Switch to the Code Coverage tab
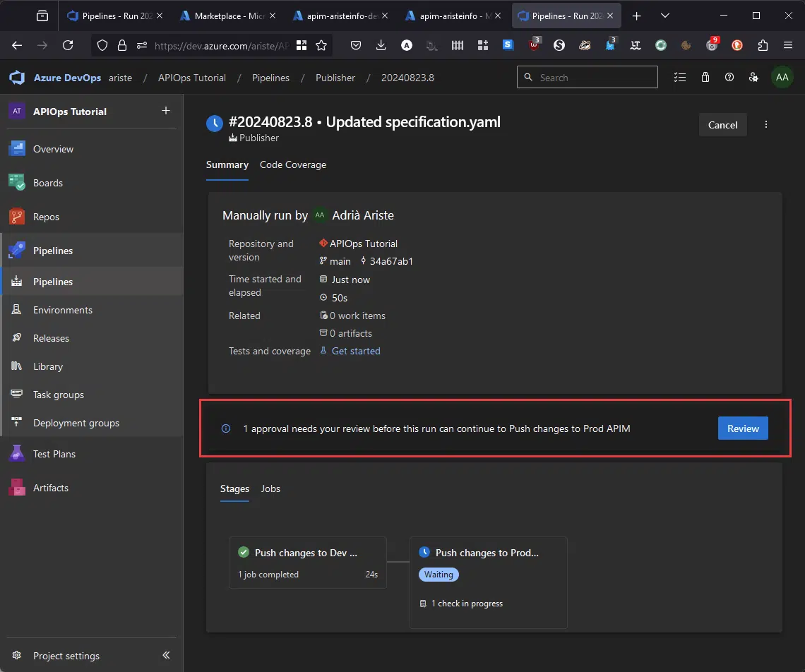The height and width of the screenshot is (672, 805). click(x=293, y=164)
